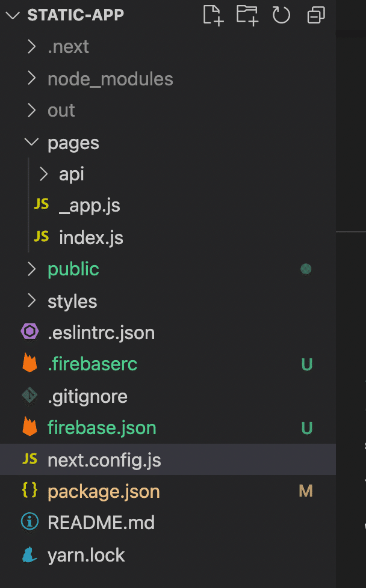Click the M badge on package.json
Viewport: 366px width, 588px height.
306,491
